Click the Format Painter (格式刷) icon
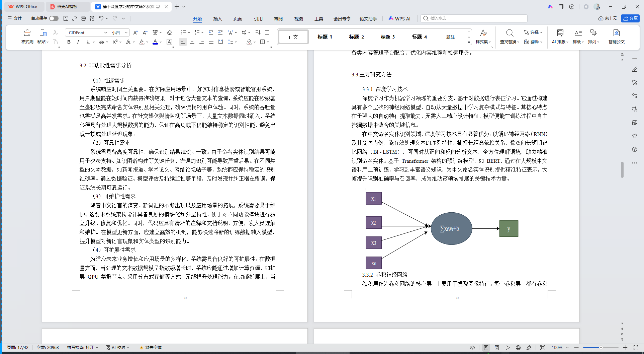This screenshot has height=354, width=644. 27,33
